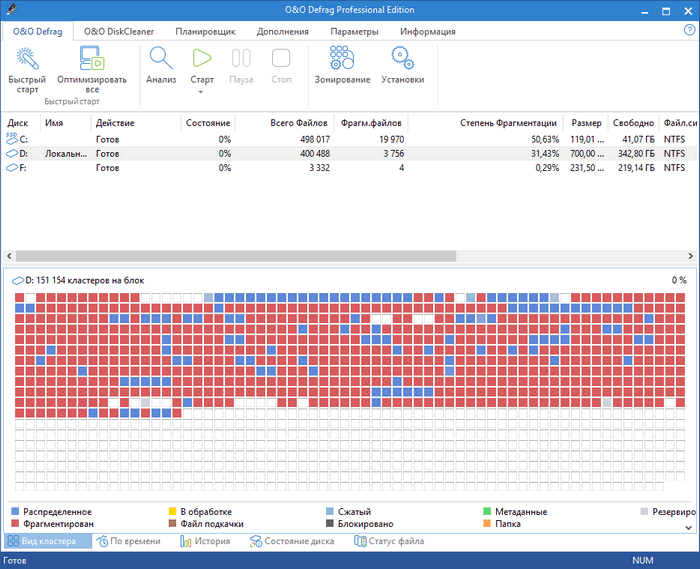Switch to История view tab
This screenshot has width=700, height=569.
pyautogui.click(x=205, y=541)
